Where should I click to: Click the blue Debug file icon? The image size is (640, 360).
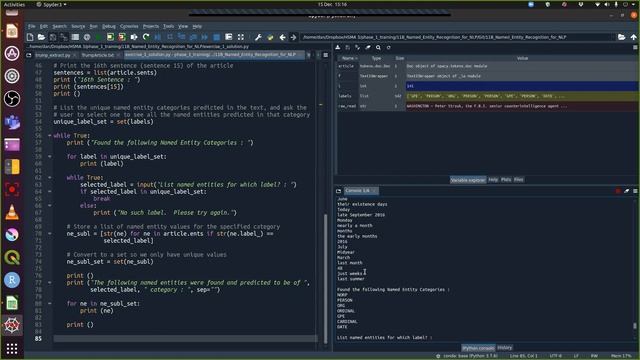click(x=158, y=37)
